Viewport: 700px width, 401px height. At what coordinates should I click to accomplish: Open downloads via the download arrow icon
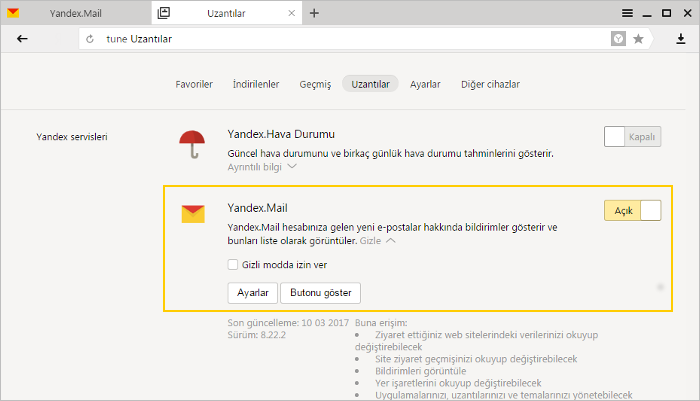(x=680, y=39)
